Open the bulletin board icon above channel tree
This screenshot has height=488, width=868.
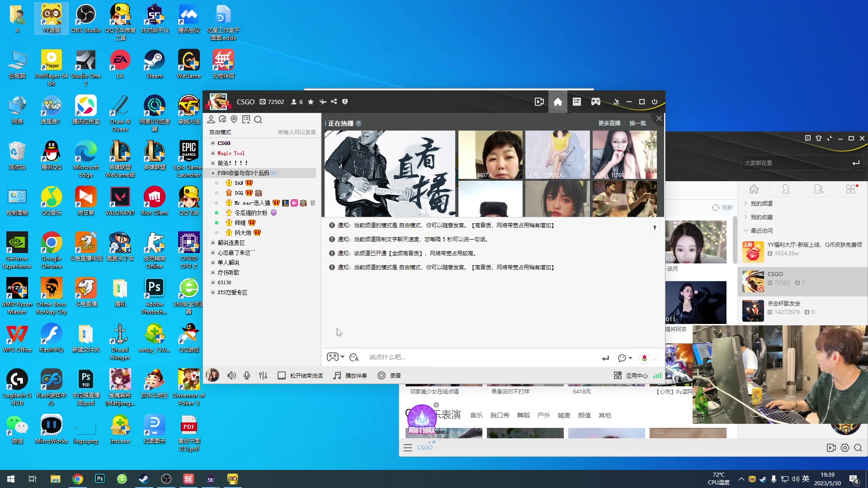(246, 120)
